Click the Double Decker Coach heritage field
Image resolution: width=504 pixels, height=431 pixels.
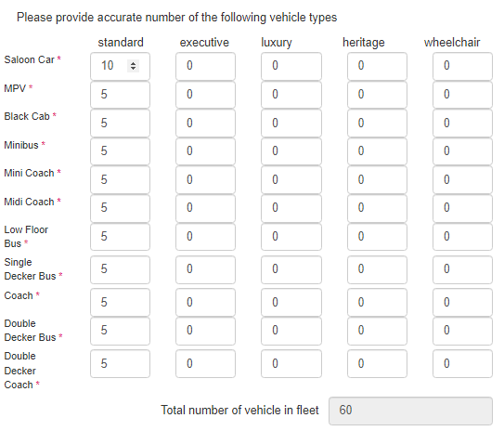click(377, 364)
